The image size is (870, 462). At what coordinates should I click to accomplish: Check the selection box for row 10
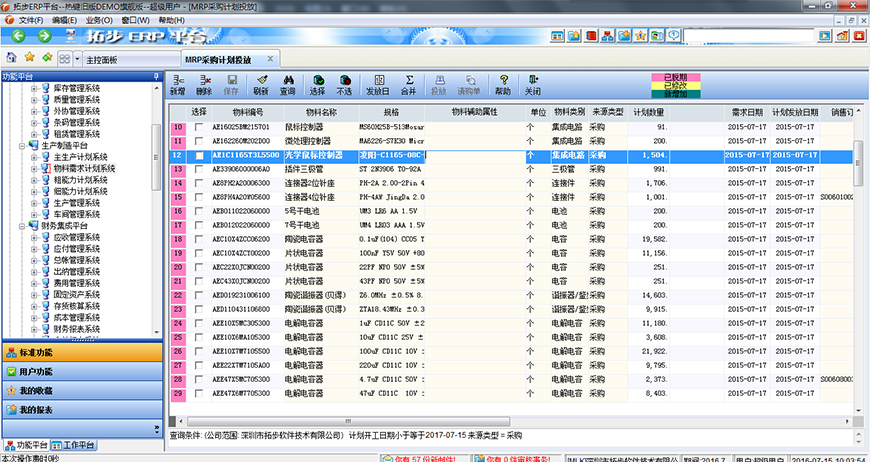(x=198, y=128)
